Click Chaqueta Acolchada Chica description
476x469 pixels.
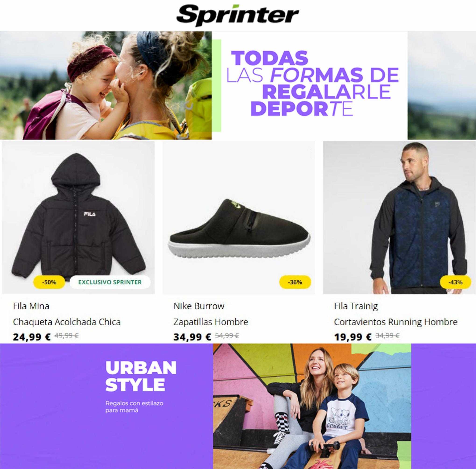click(x=67, y=322)
